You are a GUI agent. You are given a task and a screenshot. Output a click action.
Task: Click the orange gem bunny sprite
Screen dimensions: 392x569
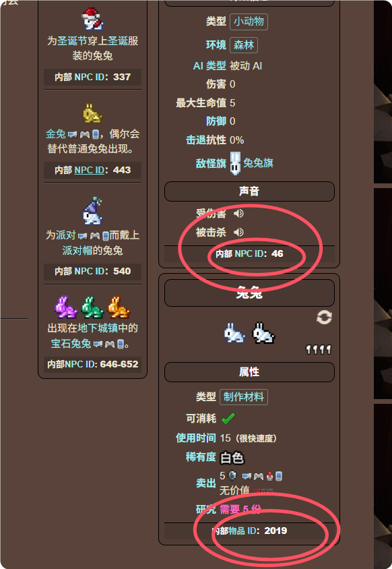(119, 307)
